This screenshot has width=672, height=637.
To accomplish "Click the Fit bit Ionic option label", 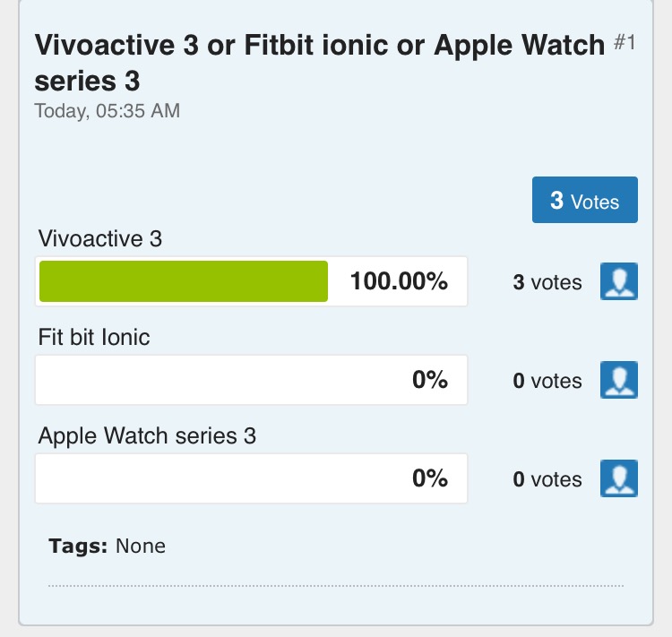I will point(94,337).
